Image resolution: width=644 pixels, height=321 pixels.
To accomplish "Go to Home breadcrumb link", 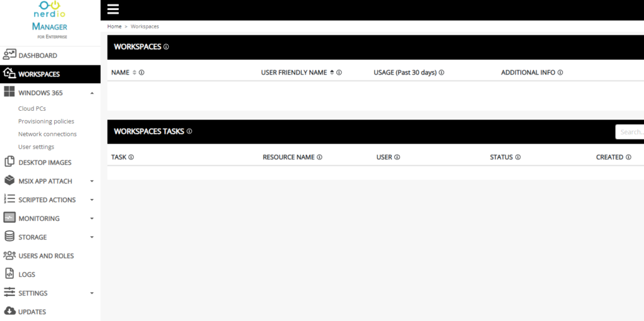I will (x=114, y=26).
